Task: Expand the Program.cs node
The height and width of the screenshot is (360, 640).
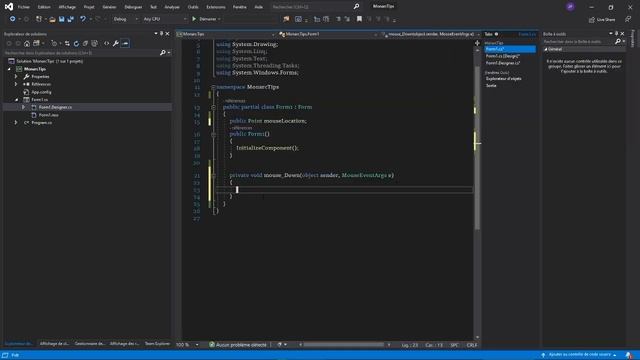Action: tap(16, 122)
